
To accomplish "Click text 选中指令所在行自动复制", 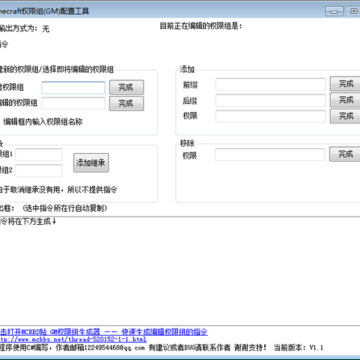I will 65,208.
